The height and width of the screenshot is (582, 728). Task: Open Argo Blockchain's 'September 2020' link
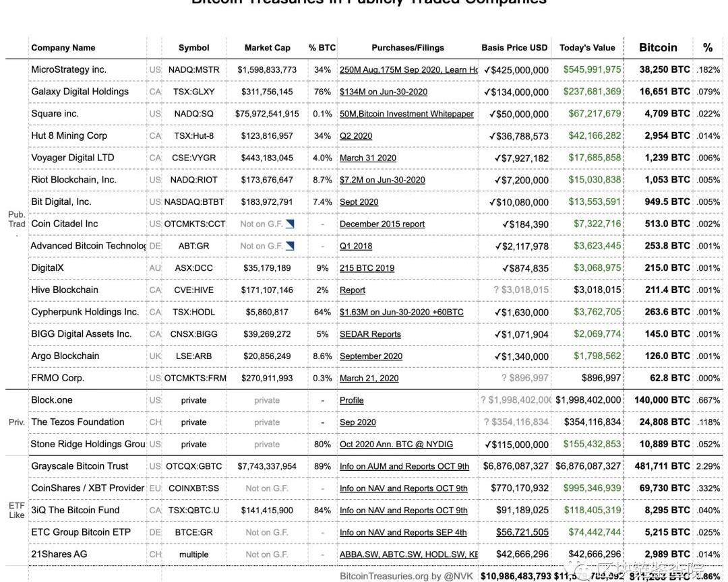pos(371,356)
